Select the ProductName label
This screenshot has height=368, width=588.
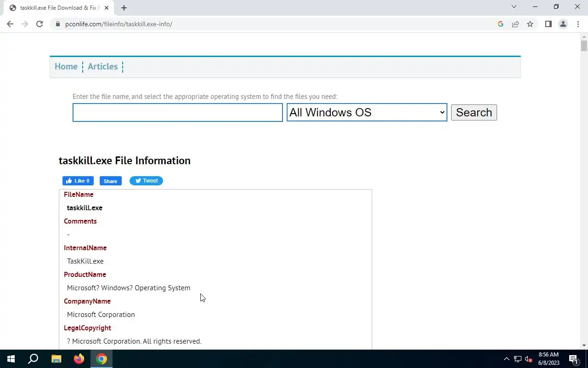85,275
